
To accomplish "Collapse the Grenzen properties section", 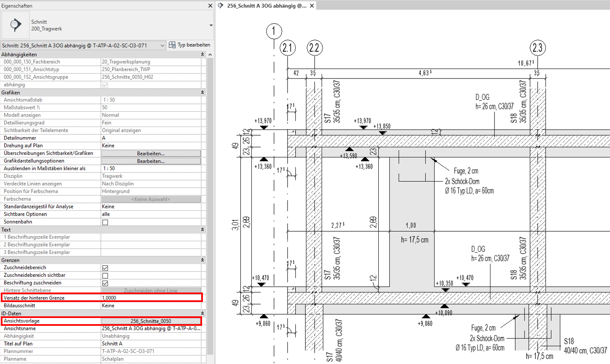I will click(x=202, y=260).
